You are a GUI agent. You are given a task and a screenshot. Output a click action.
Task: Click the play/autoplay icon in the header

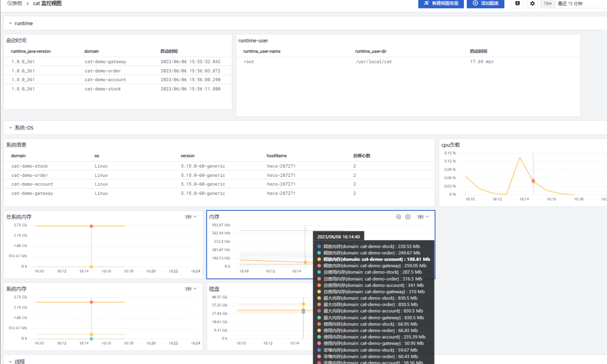pyautogui.click(x=517, y=3)
